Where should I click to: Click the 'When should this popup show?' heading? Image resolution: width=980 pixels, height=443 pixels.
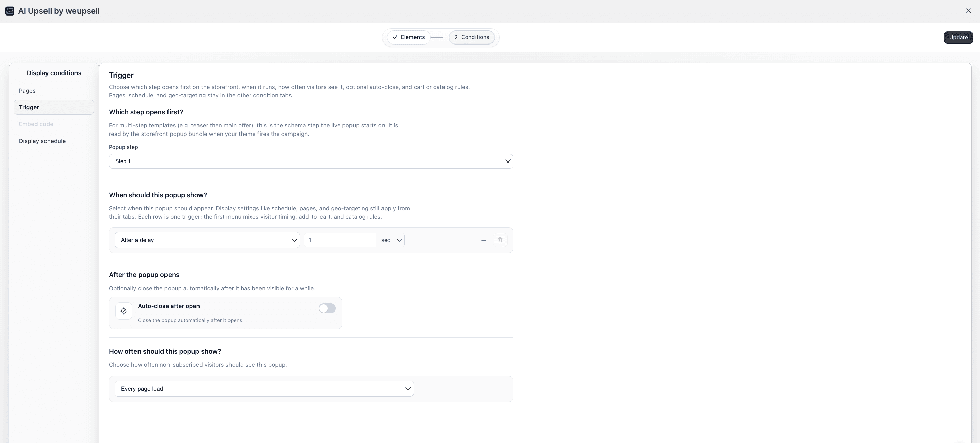[x=158, y=195]
